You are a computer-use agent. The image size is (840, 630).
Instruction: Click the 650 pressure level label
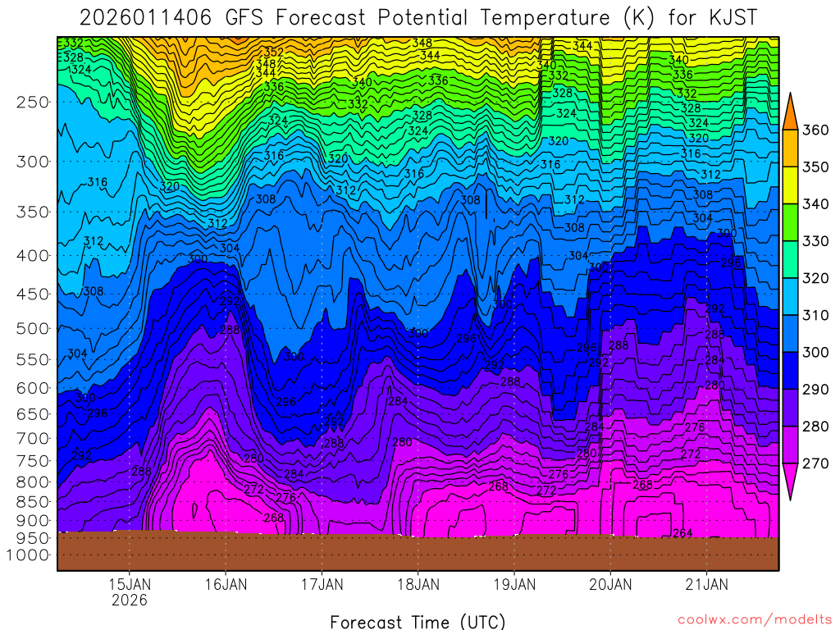coord(33,414)
